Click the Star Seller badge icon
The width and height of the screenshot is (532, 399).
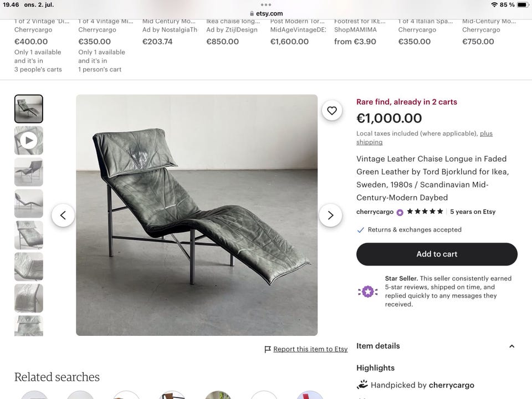pyautogui.click(x=367, y=291)
